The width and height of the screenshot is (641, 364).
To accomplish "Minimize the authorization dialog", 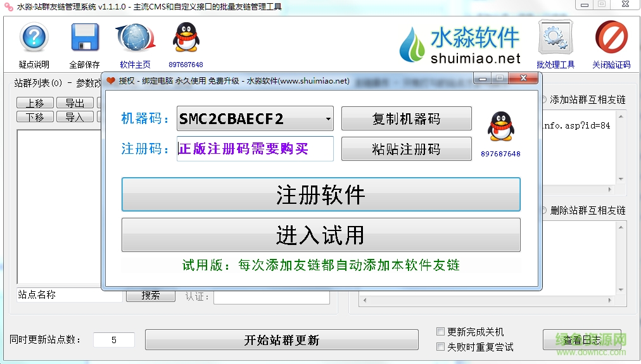I will (483, 78).
